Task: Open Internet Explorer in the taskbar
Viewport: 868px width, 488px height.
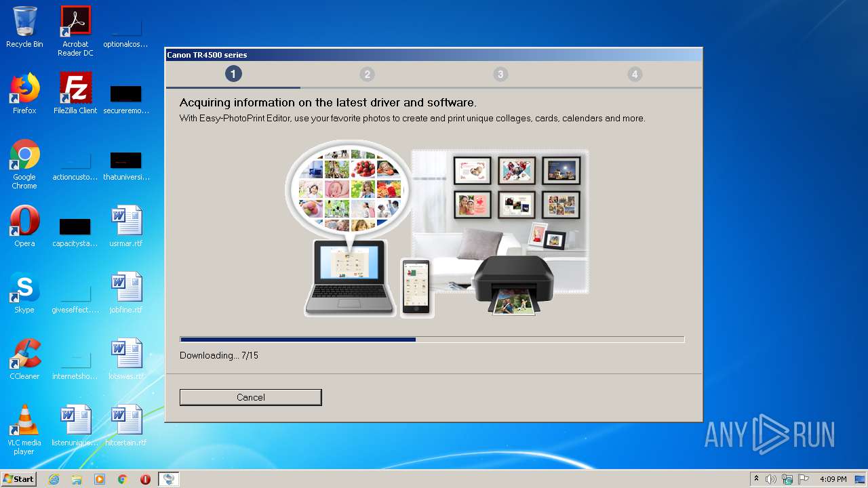Action: point(54,479)
